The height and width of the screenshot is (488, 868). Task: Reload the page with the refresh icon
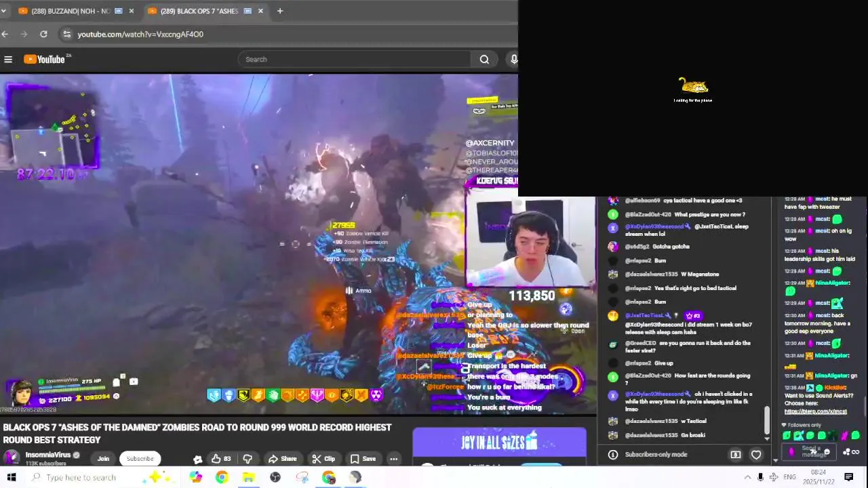pyautogui.click(x=43, y=34)
